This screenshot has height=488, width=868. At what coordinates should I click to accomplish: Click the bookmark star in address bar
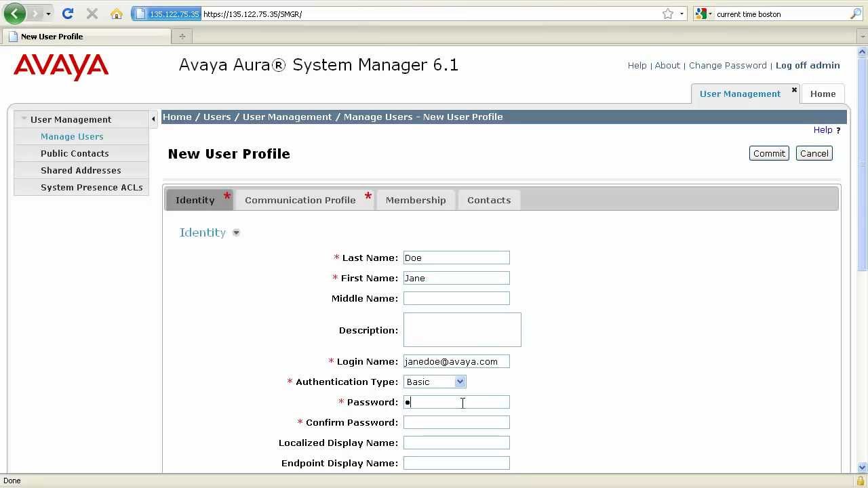tap(668, 14)
